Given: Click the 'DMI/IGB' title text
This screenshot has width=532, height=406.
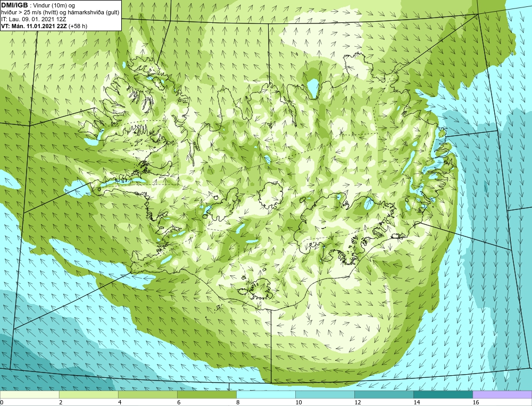Looking at the screenshot, I should 14,5.
